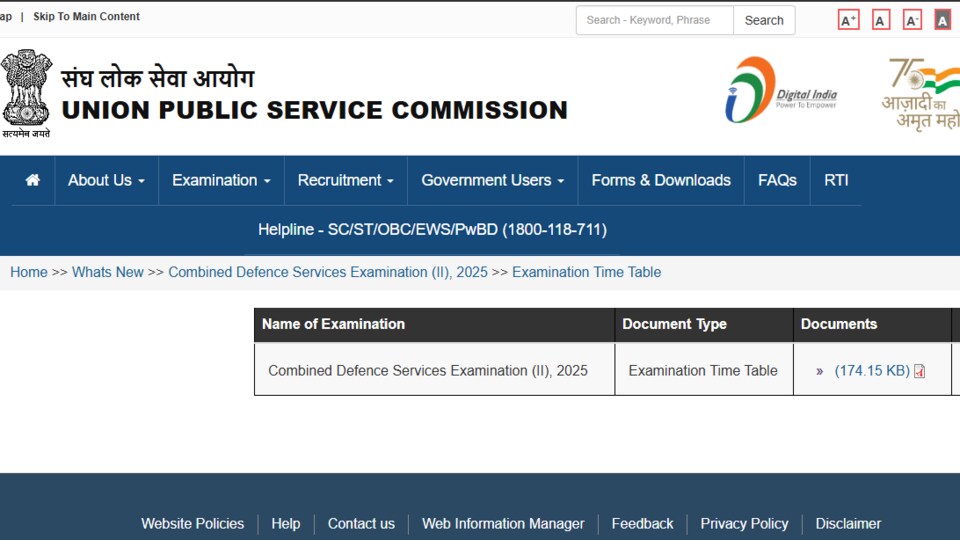Expand the Examination dropdown menu

coord(221,180)
